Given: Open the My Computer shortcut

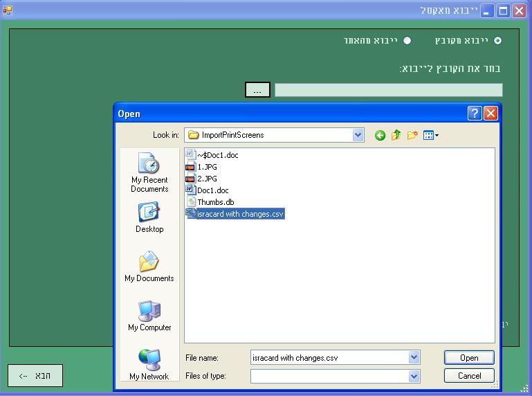Looking at the screenshot, I should tap(149, 316).
